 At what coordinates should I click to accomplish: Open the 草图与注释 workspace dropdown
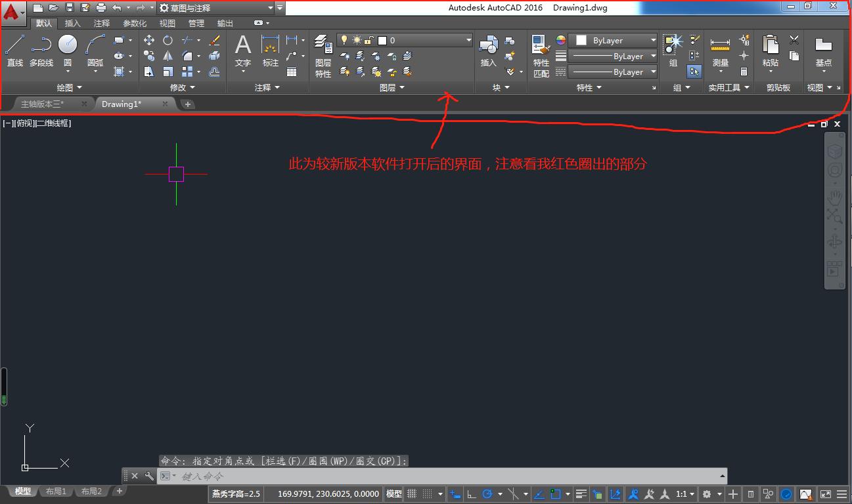click(215, 8)
